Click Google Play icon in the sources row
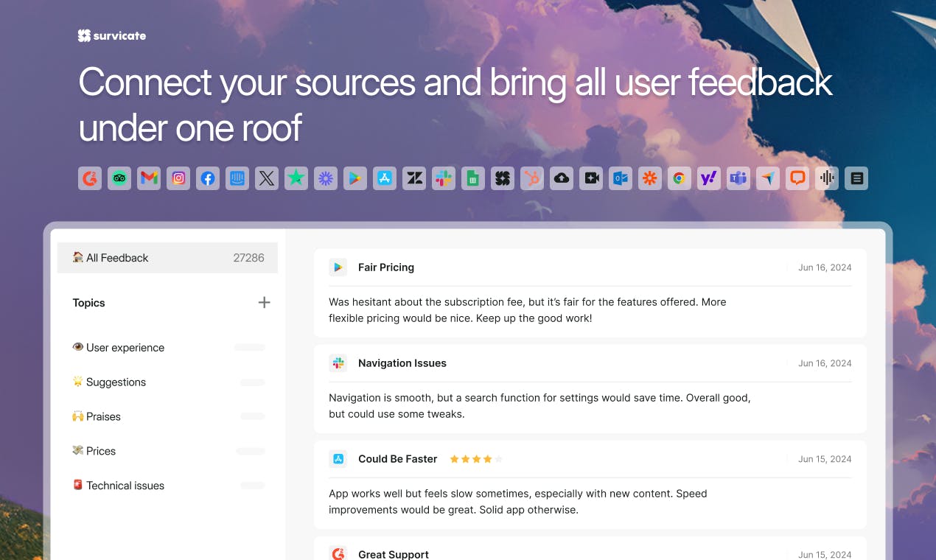 tap(355, 178)
